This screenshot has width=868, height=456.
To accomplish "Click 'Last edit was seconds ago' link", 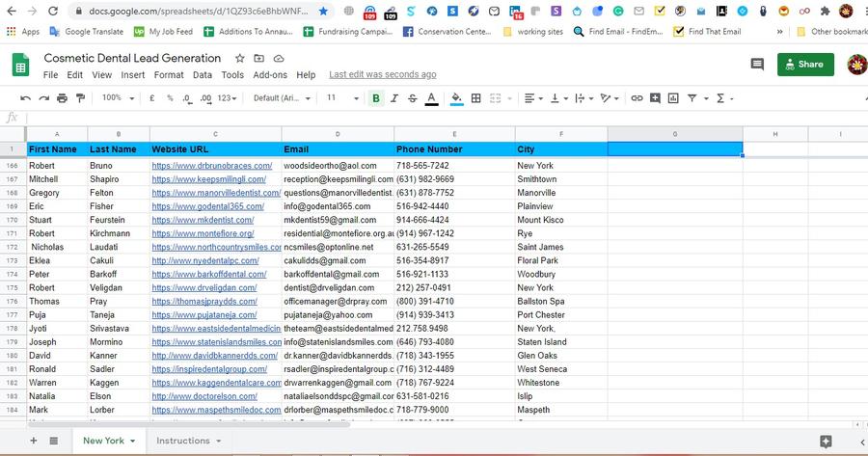I will [383, 74].
